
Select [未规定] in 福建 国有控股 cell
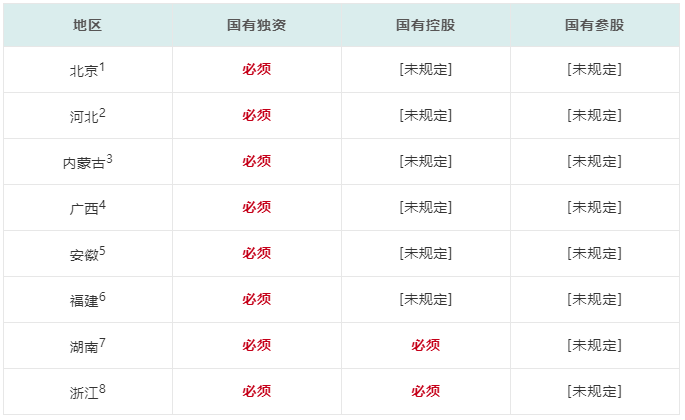tap(426, 299)
